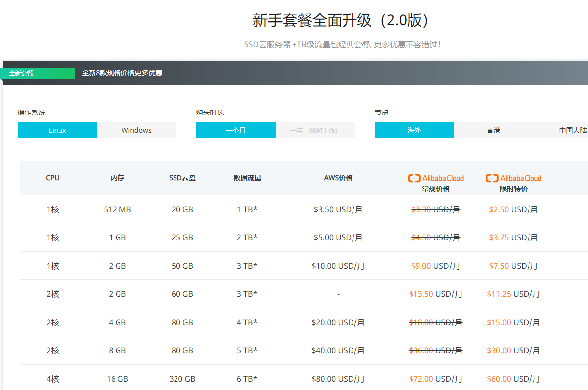Click the $11.25 USD/月 special price
588x390 pixels.
pyautogui.click(x=513, y=294)
